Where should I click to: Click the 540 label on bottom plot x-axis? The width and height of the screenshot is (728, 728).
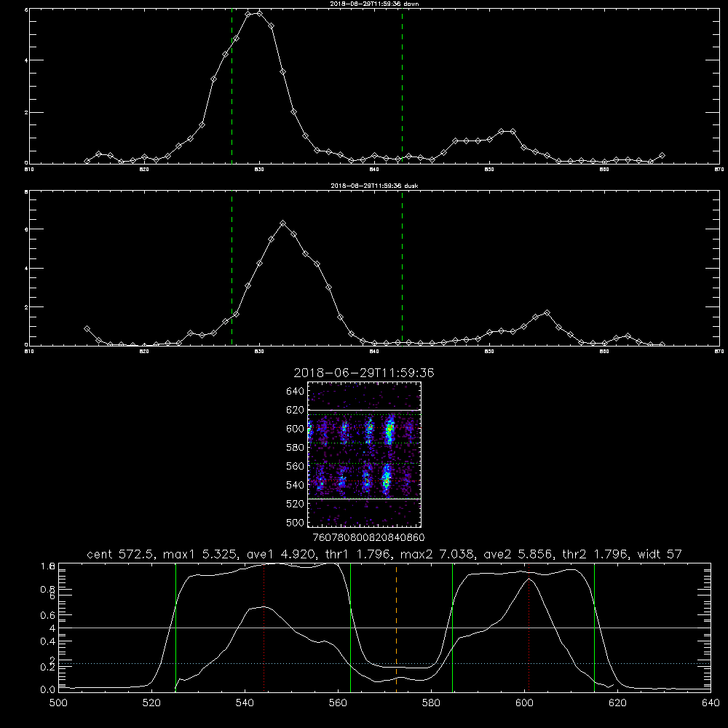(x=245, y=703)
